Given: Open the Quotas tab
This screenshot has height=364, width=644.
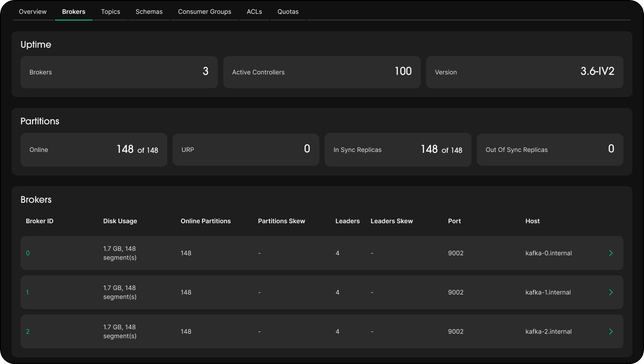Looking at the screenshot, I should (288, 12).
